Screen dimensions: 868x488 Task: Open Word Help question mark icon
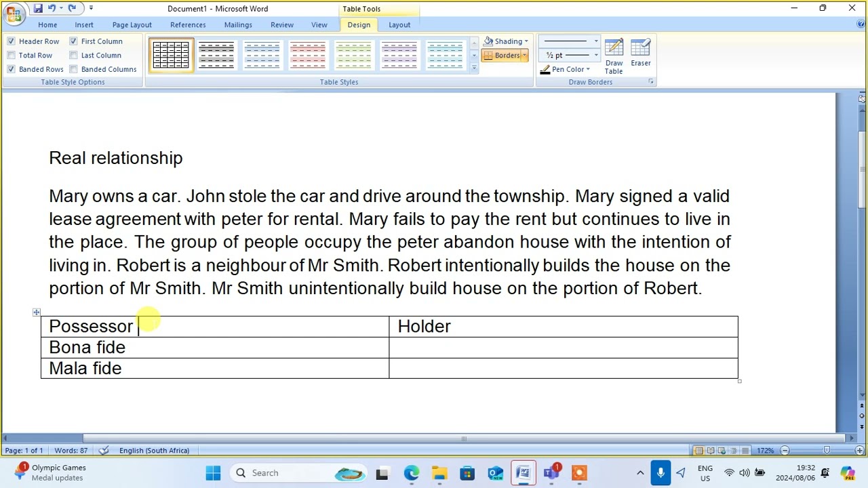tap(861, 24)
